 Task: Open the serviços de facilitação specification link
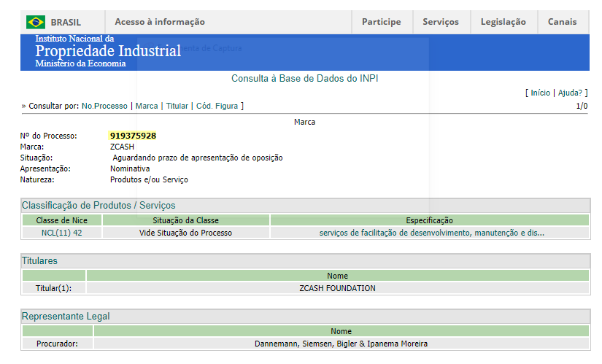point(431,233)
